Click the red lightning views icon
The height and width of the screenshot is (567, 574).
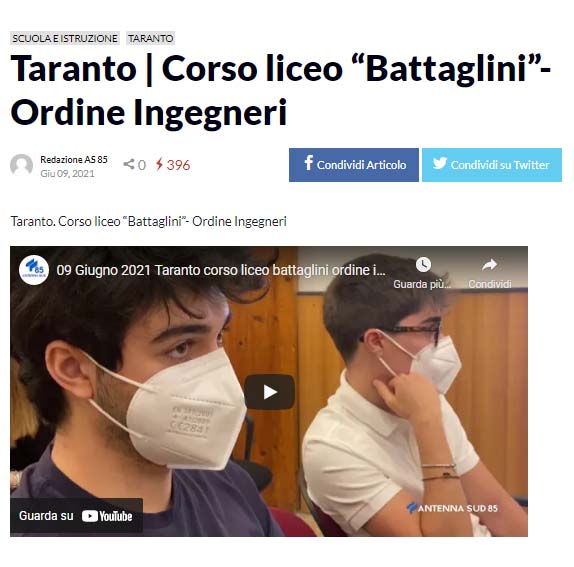tap(159, 164)
